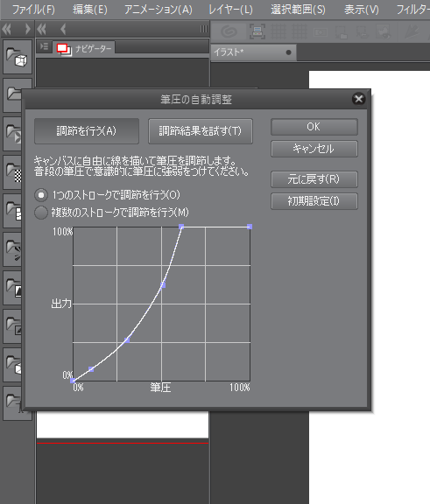Screen dimensions: 430x504
Task: Click the single left arrow above navigator
Action: tap(63, 30)
